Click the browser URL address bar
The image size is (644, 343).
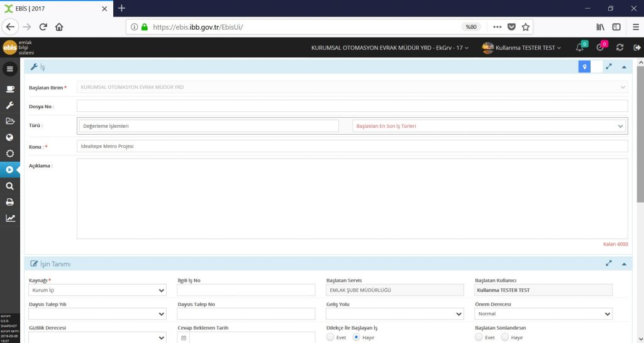pos(304,27)
